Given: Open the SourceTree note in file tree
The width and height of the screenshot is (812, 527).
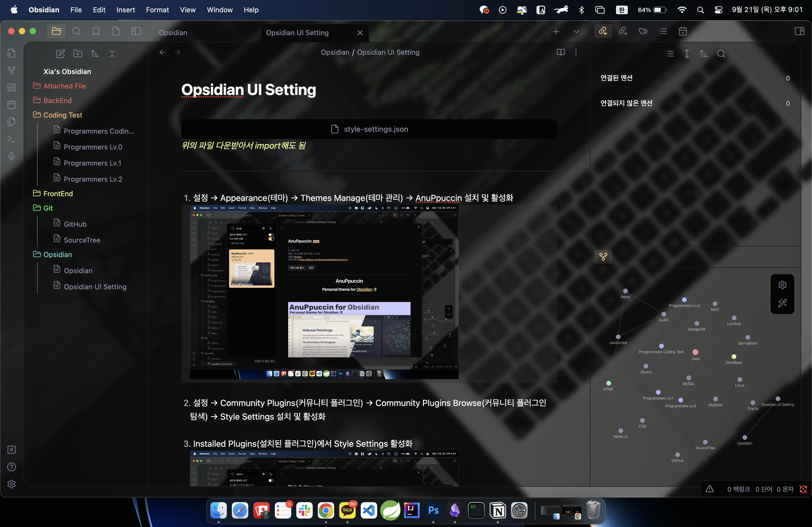Looking at the screenshot, I should coord(82,240).
